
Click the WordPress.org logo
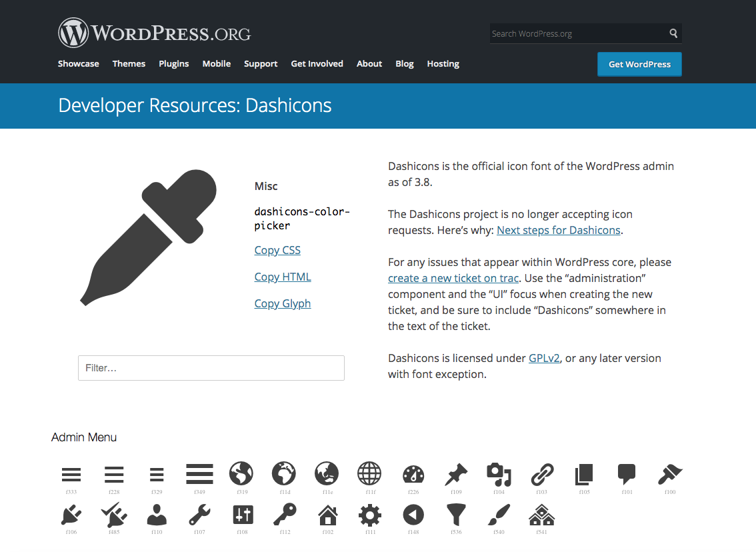[x=154, y=33]
